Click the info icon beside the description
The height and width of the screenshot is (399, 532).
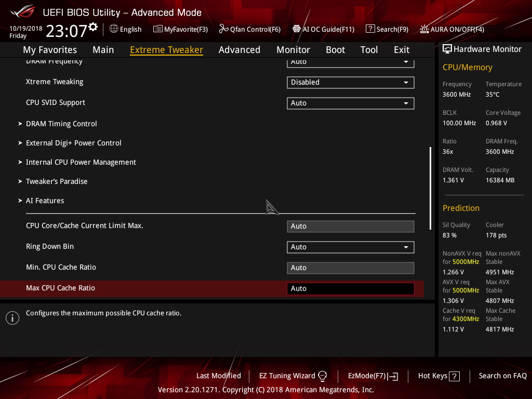click(x=12, y=318)
